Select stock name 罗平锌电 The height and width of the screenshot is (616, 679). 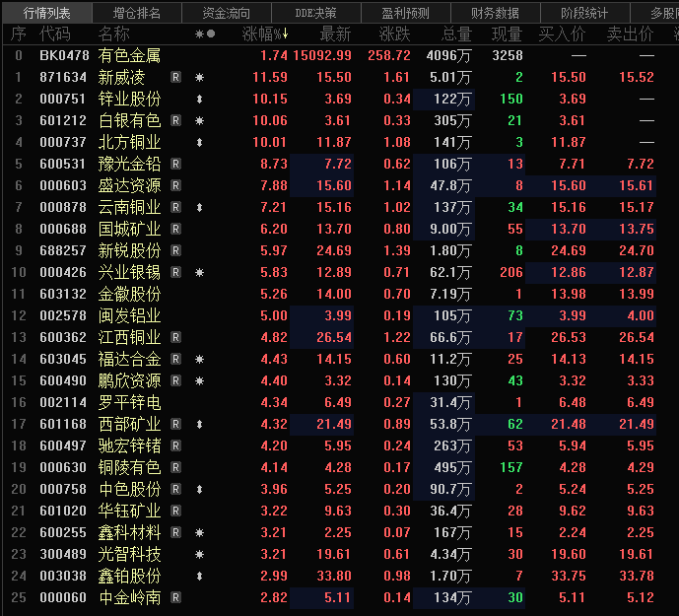(129, 402)
